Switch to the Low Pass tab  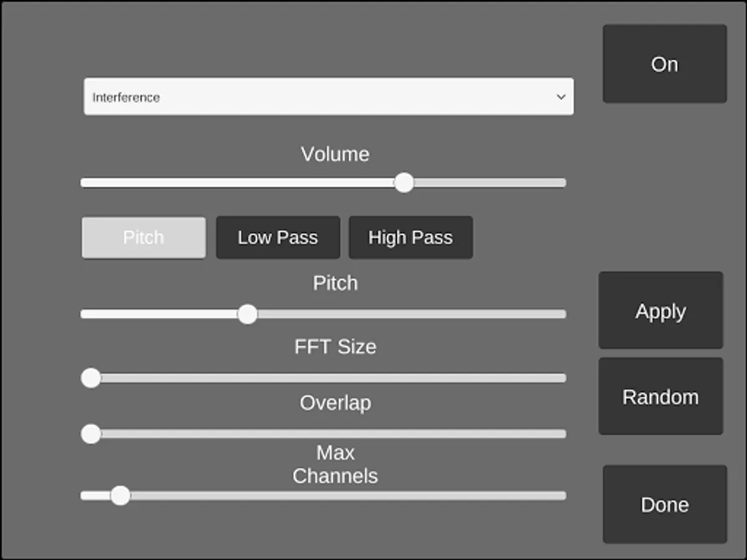[278, 237]
